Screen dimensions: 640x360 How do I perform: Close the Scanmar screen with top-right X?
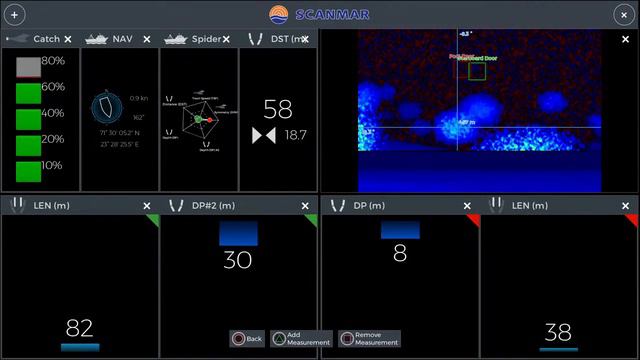624,15
